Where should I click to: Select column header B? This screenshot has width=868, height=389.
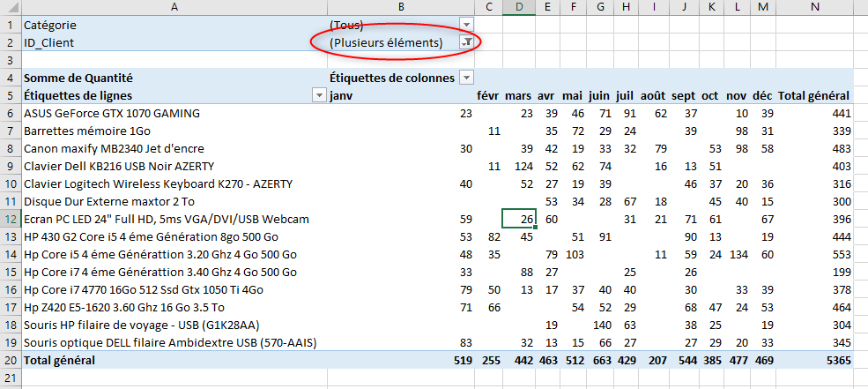pyautogui.click(x=401, y=7)
